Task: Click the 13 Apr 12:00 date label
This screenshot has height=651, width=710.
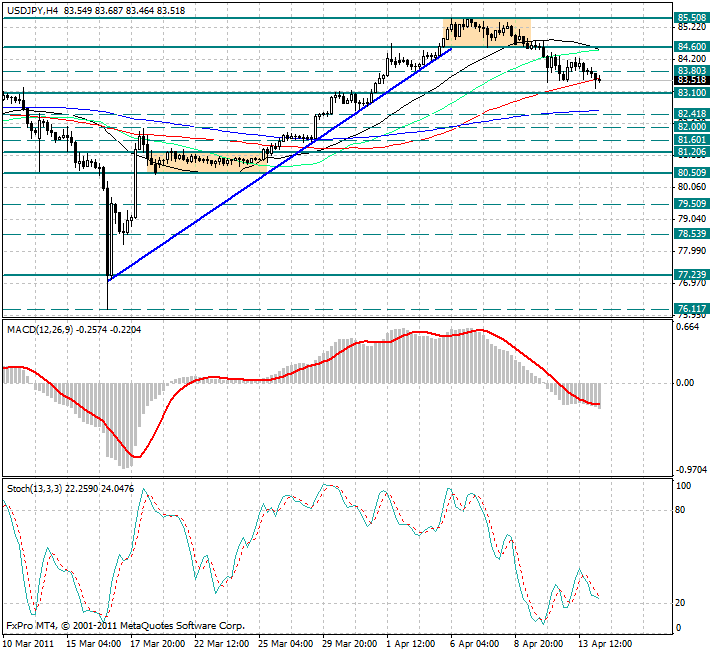Action: [x=606, y=644]
